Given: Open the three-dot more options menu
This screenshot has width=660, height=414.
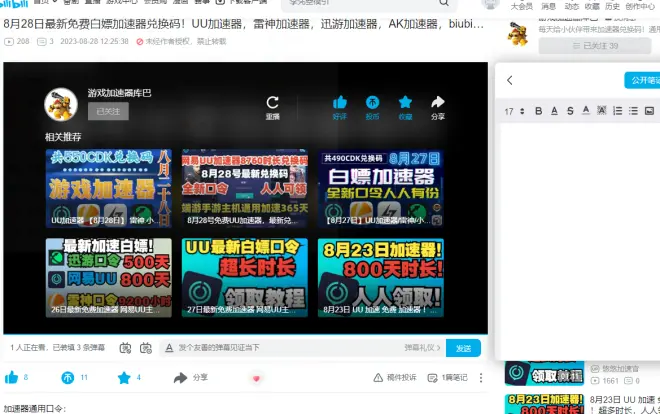Looking at the screenshot, I should [482, 378].
